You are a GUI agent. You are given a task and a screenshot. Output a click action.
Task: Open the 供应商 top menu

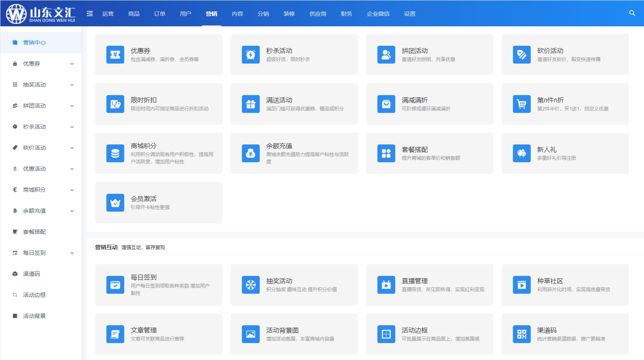[318, 14]
